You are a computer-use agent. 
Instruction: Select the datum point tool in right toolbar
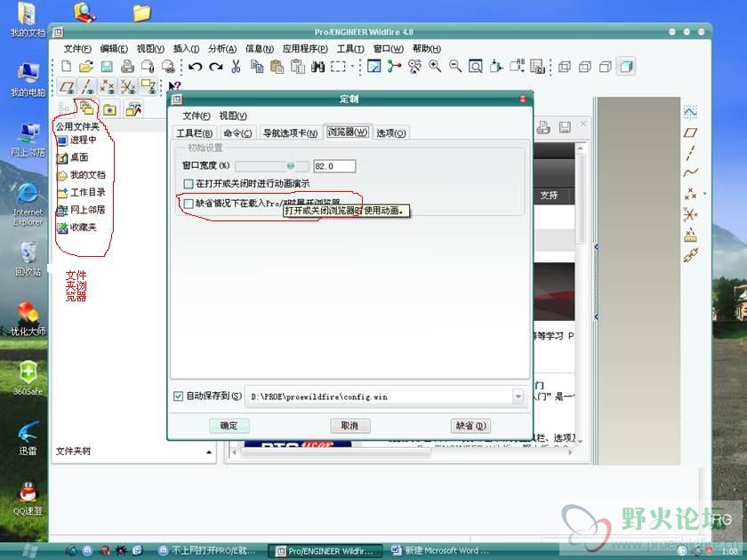pyautogui.click(x=690, y=194)
